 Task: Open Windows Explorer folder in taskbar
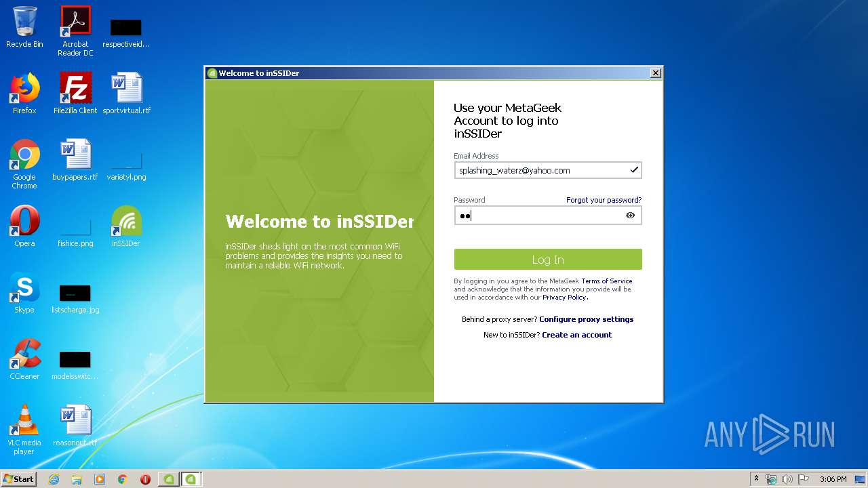pyautogui.click(x=77, y=479)
